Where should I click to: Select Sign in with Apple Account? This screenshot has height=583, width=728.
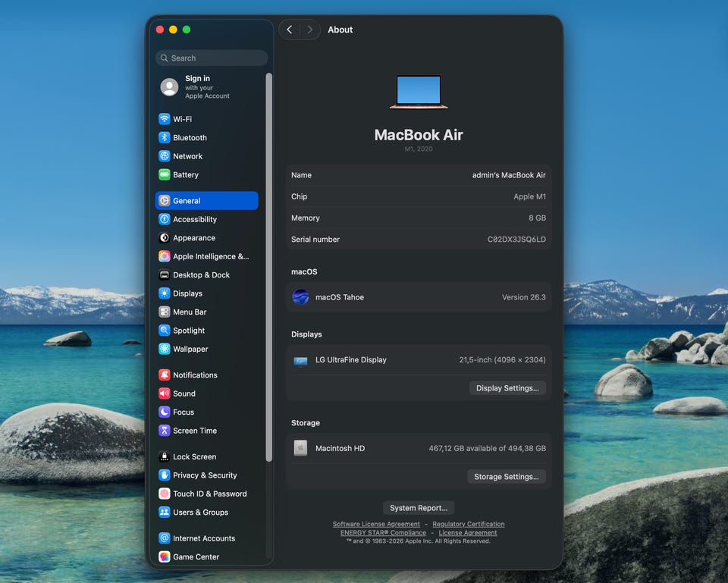[207, 86]
